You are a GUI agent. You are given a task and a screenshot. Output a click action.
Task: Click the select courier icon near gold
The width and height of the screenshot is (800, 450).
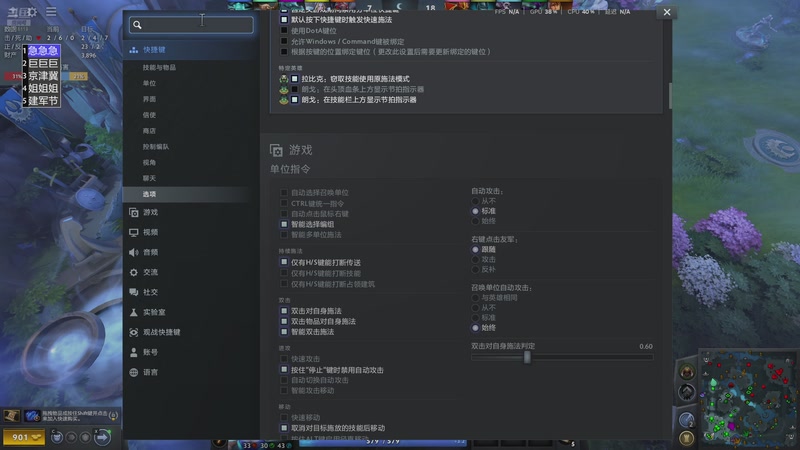coord(57,437)
